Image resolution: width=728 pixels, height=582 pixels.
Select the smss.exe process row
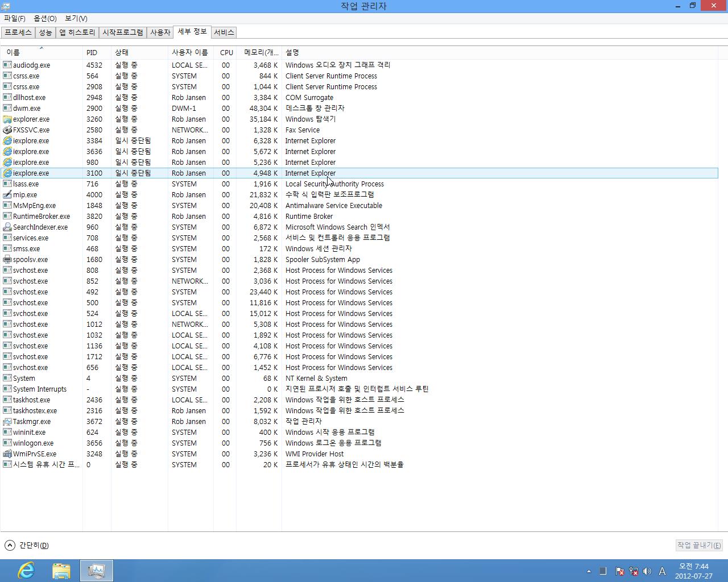[x=359, y=248]
